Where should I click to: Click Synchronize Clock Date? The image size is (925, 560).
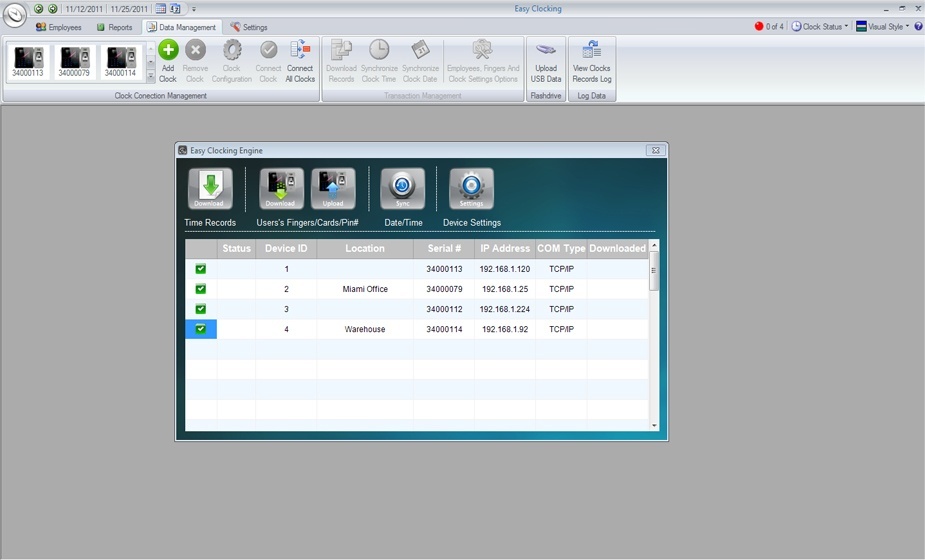click(x=420, y=61)
